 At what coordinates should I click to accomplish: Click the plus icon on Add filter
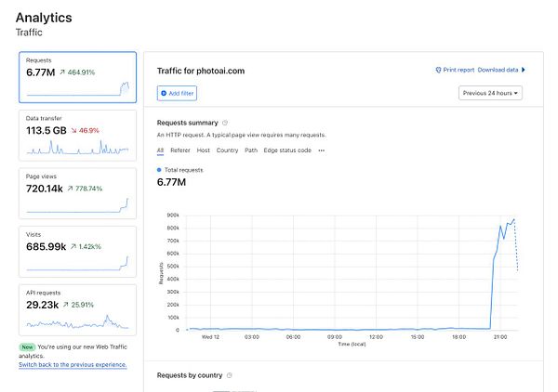(162, 94)
